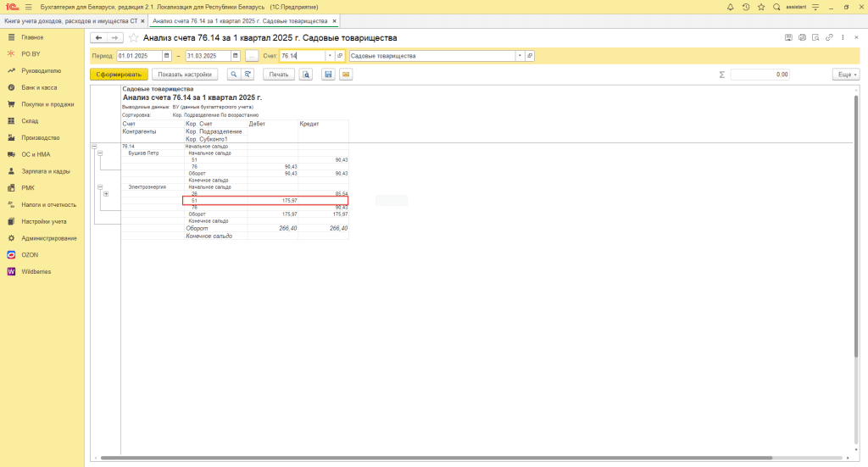Open the Еще dropdown menu

click(846, 74)
